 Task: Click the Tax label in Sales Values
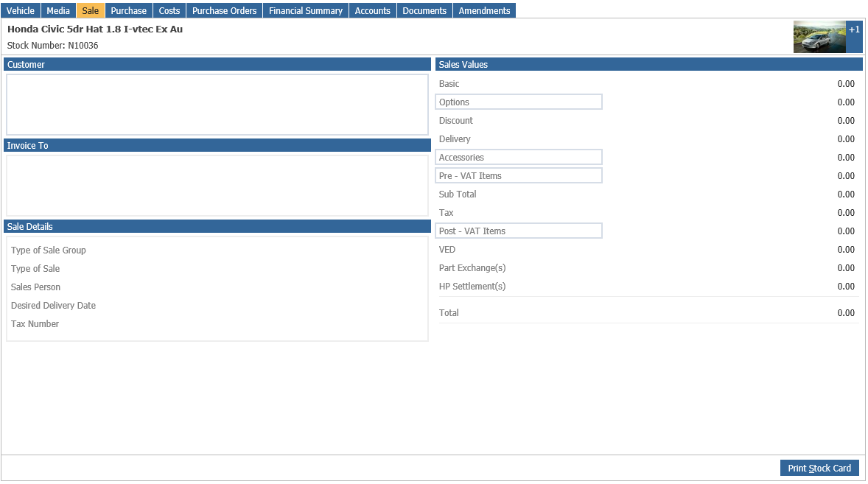447,212
